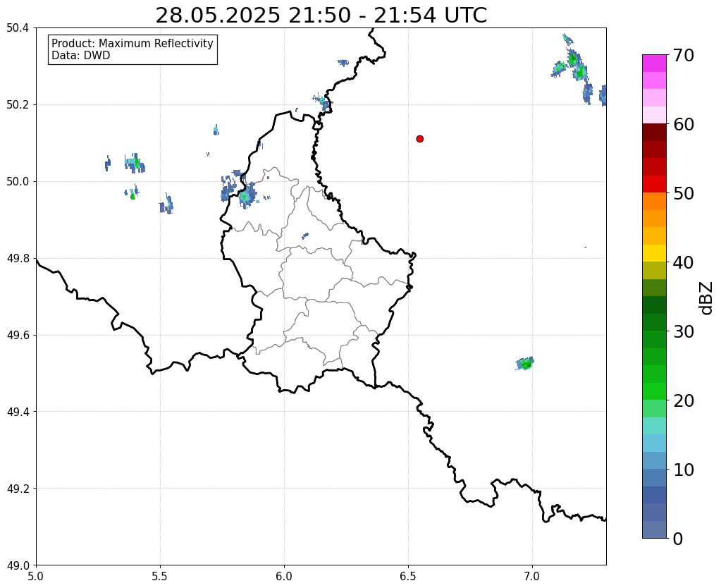Click the longitude label 6.5

[x=408, y=577]
